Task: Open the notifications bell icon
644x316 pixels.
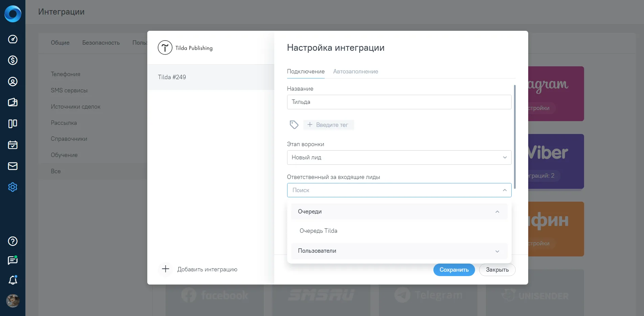Action: 13,280
